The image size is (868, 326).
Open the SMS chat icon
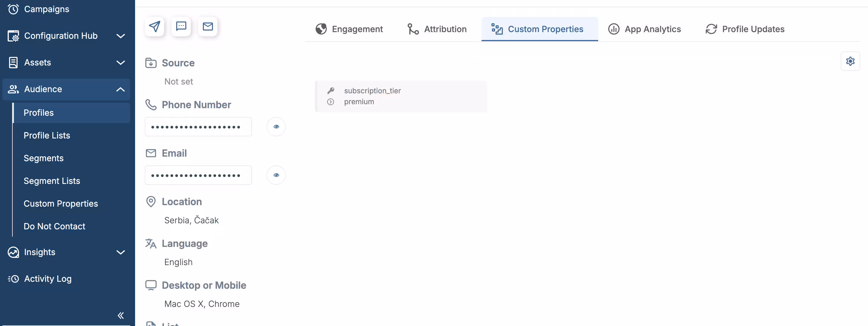(x=181, y=27)
